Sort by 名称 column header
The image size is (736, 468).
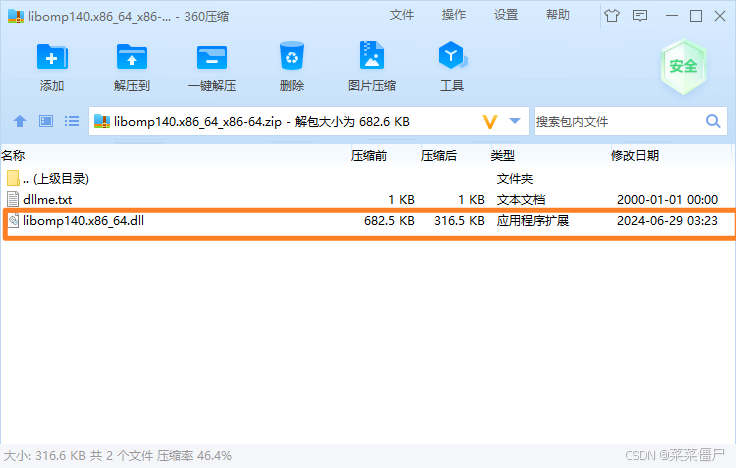tap(13, 156)
